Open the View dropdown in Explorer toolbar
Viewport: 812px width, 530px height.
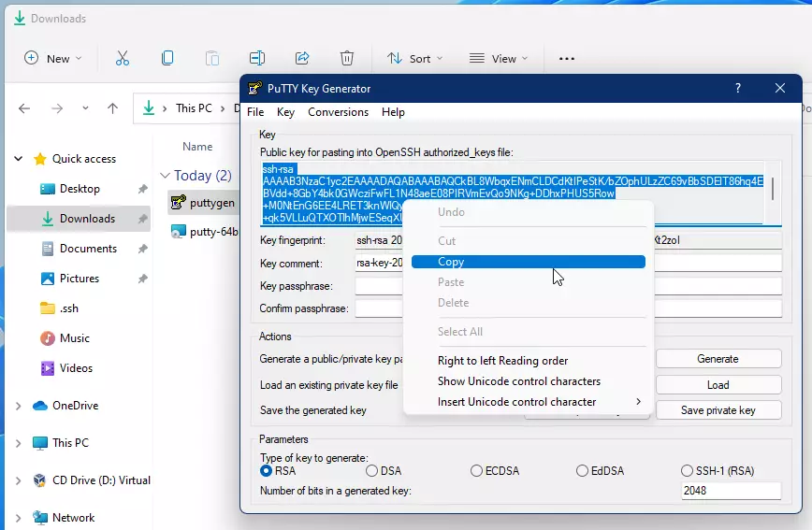click(x=499, y=59)
